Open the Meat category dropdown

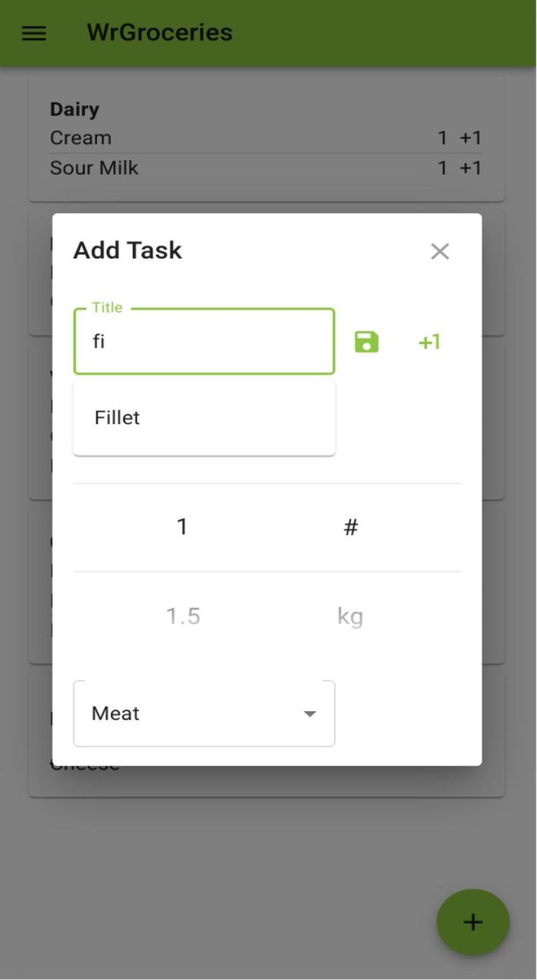coord(203,713)
